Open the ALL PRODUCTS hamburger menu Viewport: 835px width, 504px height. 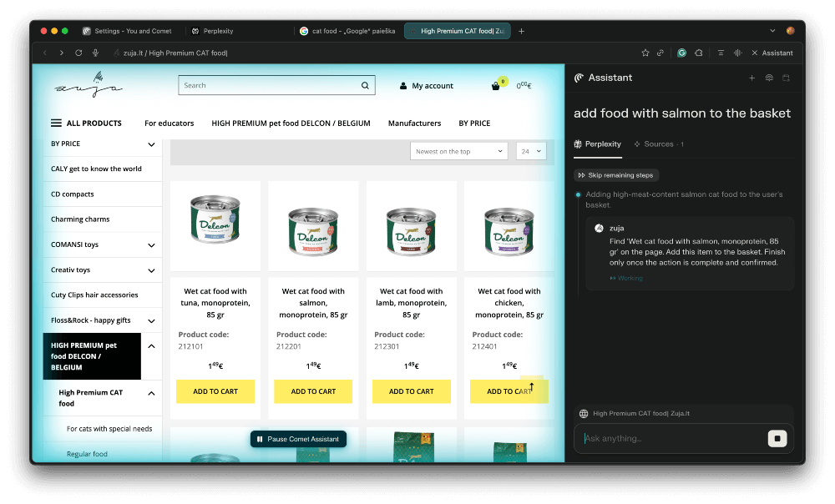click(x=86, y=123)
